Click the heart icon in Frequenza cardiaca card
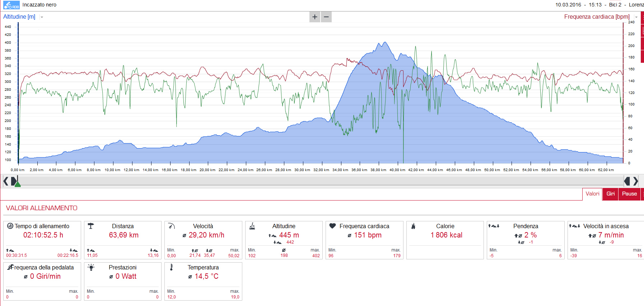 (333, 226)
